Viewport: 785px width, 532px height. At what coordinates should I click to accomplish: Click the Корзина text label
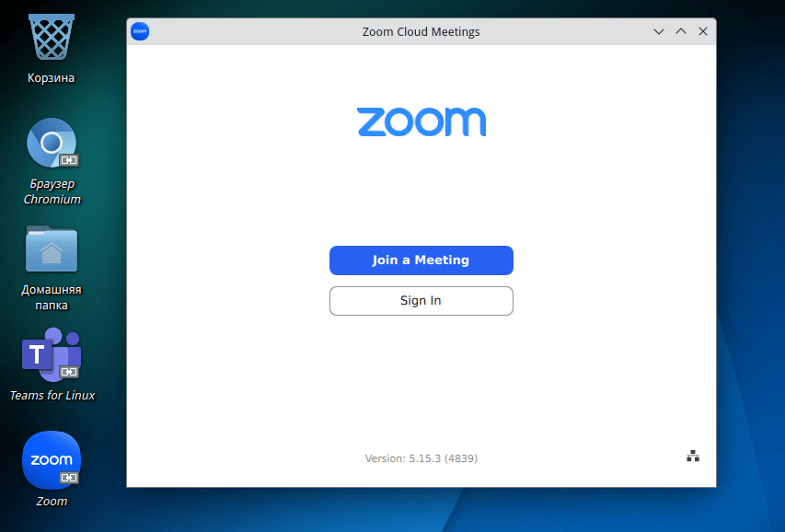click(x=52, y=78)
